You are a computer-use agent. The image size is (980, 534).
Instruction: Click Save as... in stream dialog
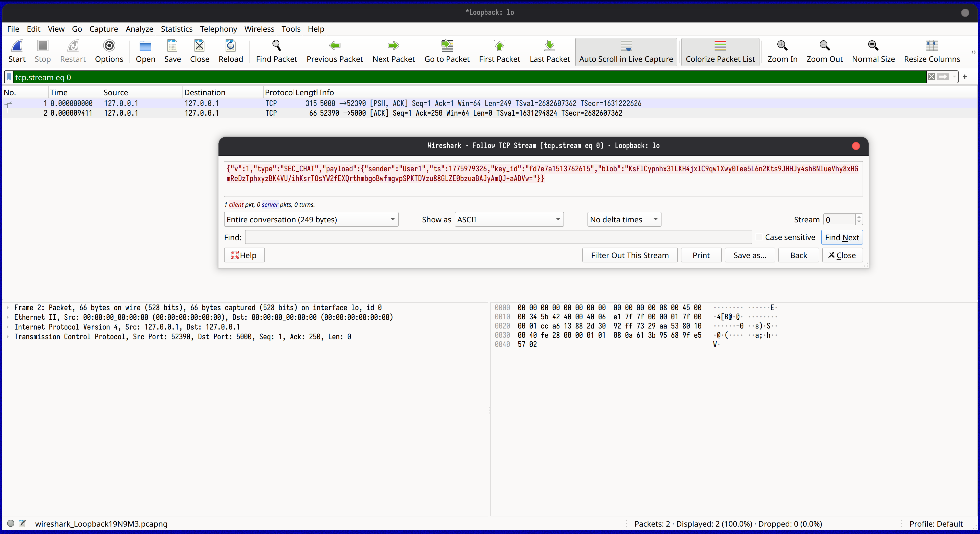click(750, 255)
